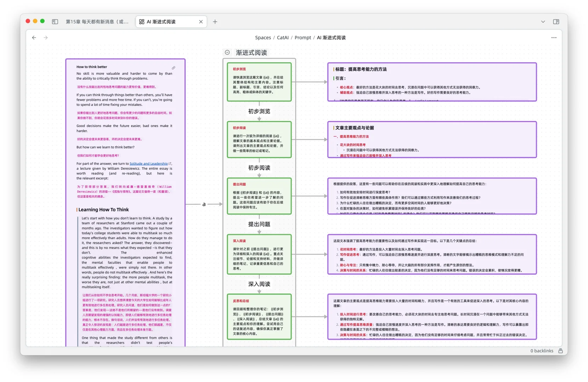
Task: Click the backlinks stack icon in status bar
Action: (x=560, y=351)
